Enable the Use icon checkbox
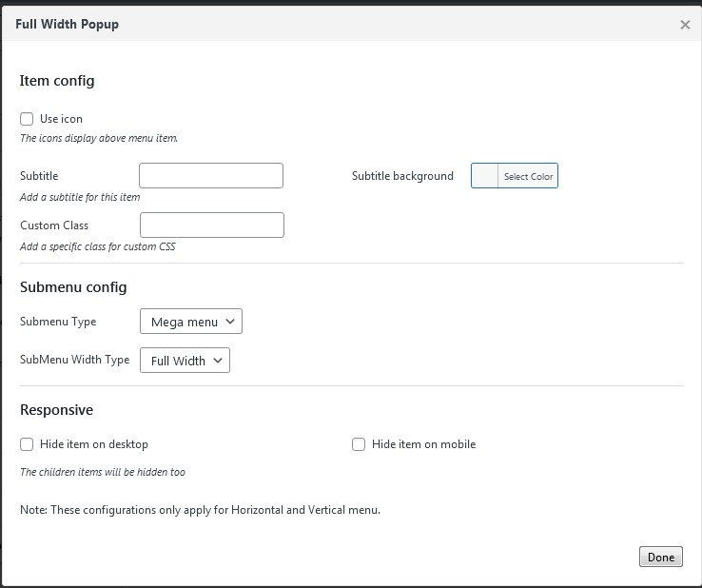This screenshot has width=702, height=588. [x=27, y=119]
